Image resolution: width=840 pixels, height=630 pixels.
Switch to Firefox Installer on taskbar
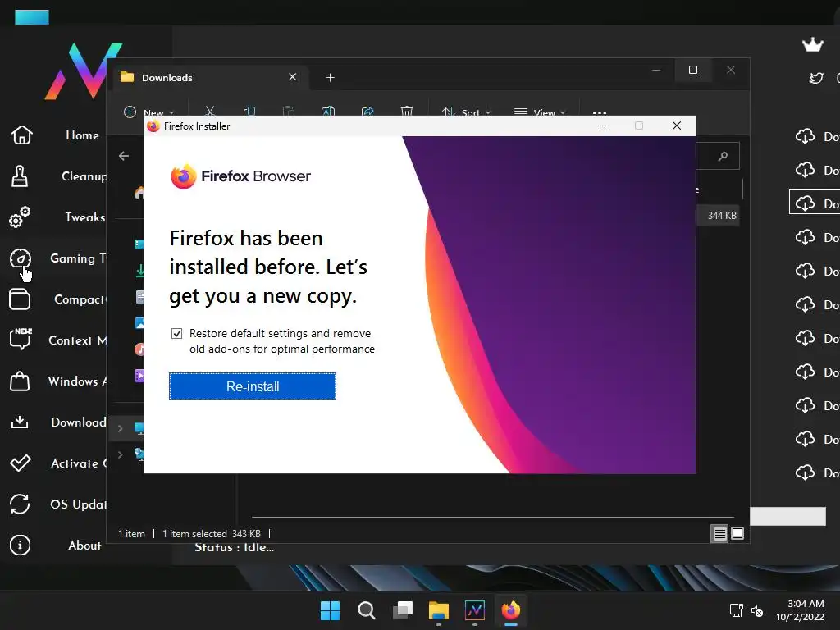pyautogui.click(x=511, y=610)
